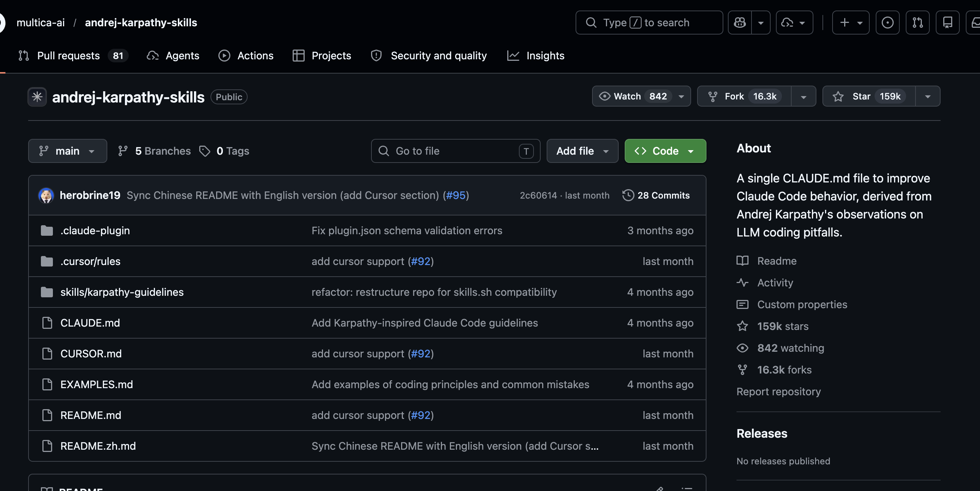
Task: Open the Insights tab
Action: pyautogui.click(x=536, y=56)
